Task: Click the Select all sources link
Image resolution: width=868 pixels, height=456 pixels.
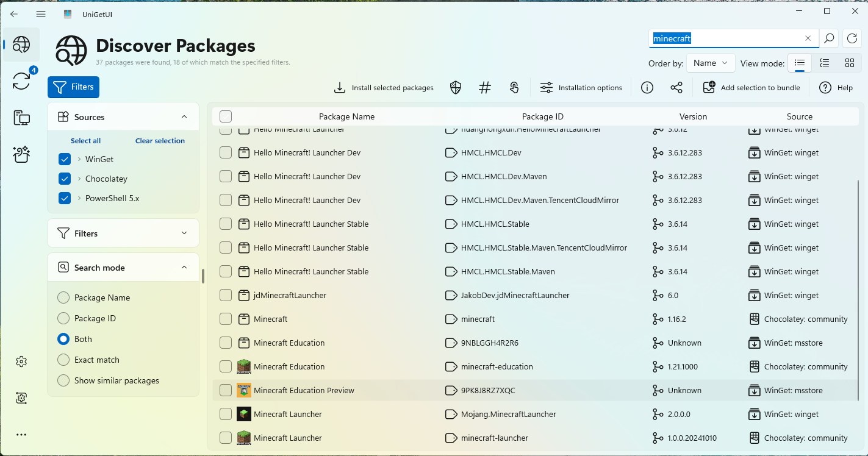Action: [85, 141]
